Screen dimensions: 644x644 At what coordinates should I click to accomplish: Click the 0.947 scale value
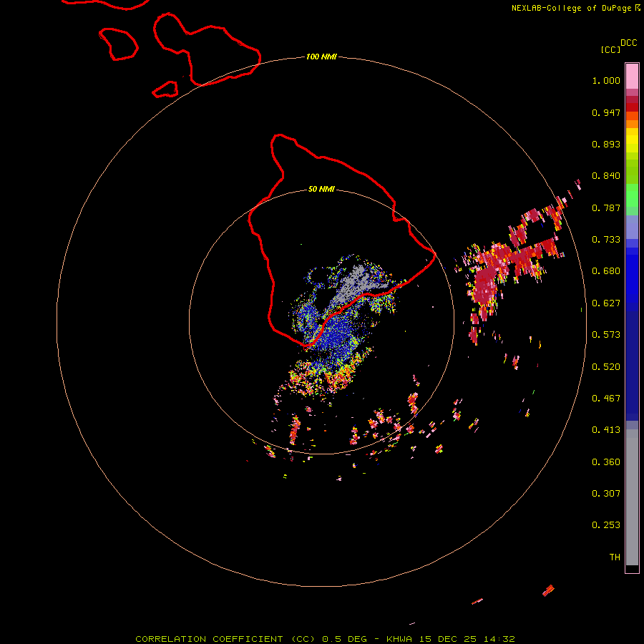pyautogui.click(x=606, y=112)
